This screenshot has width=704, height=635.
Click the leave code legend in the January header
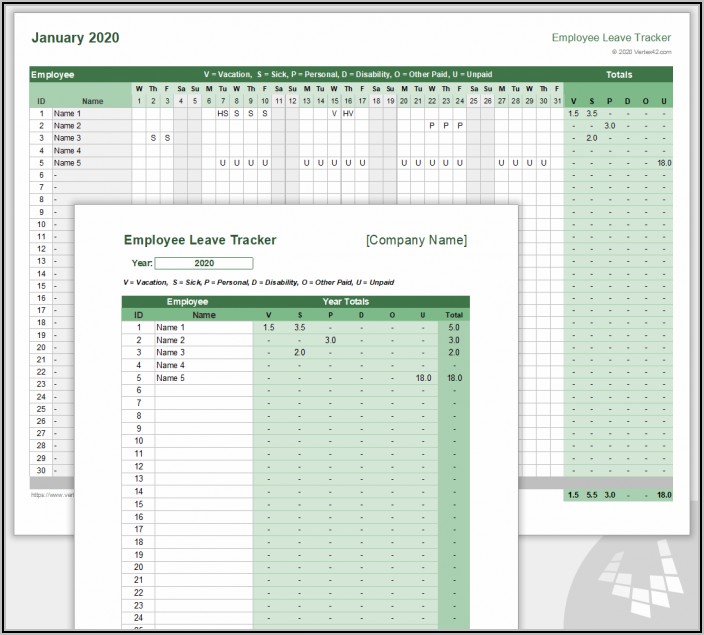click(x=345, y=74)
